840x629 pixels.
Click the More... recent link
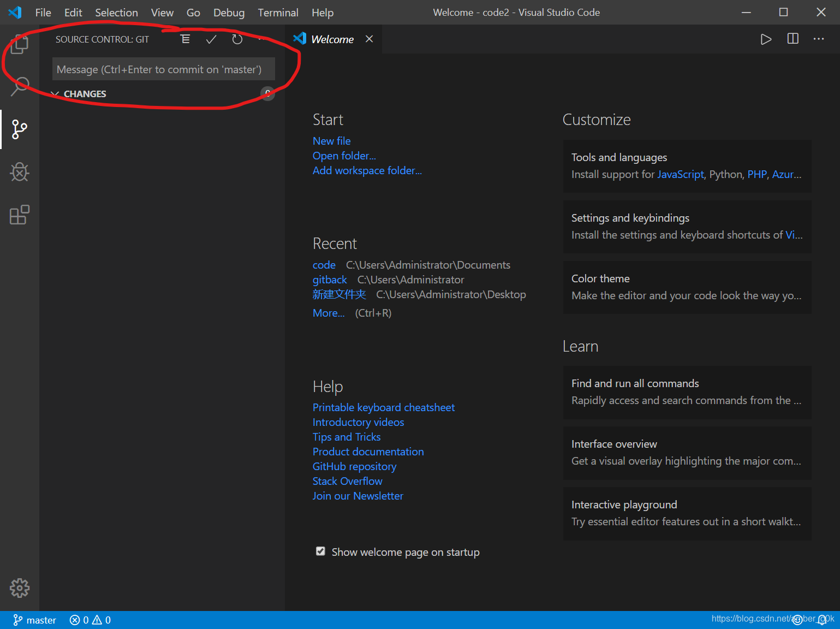coord(329,313)
